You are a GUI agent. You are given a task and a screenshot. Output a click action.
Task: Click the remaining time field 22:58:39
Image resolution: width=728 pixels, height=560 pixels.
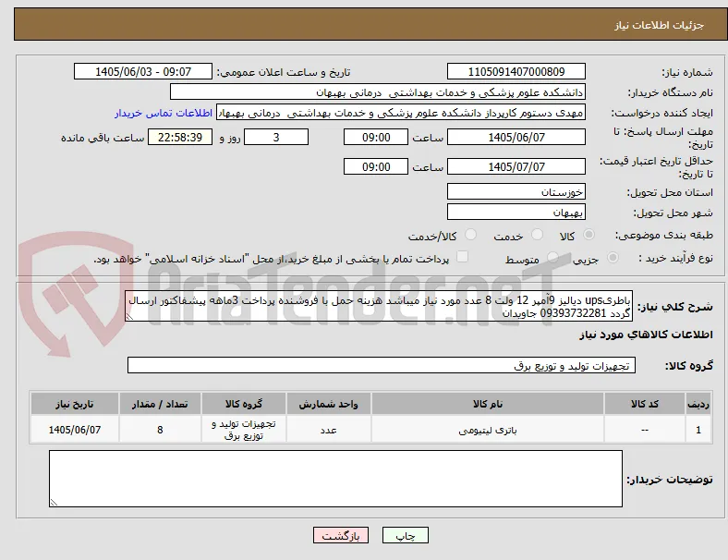[x=180, y=137]
